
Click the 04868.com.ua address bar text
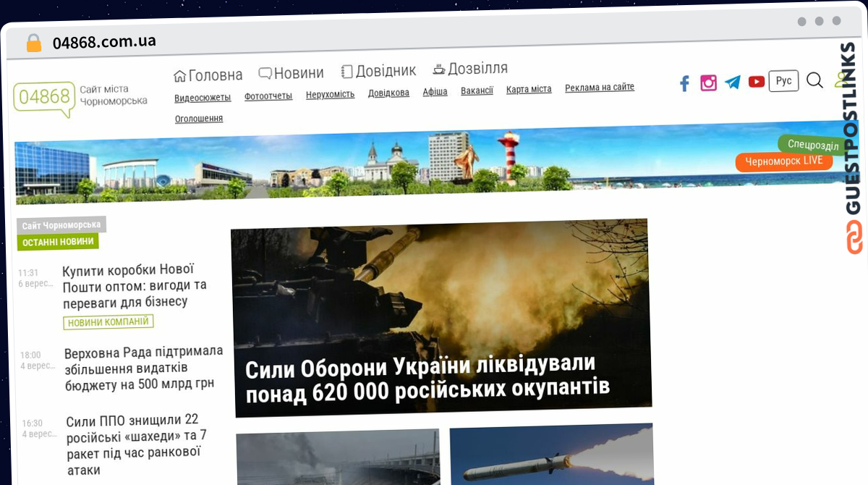[x=104, y=41]
